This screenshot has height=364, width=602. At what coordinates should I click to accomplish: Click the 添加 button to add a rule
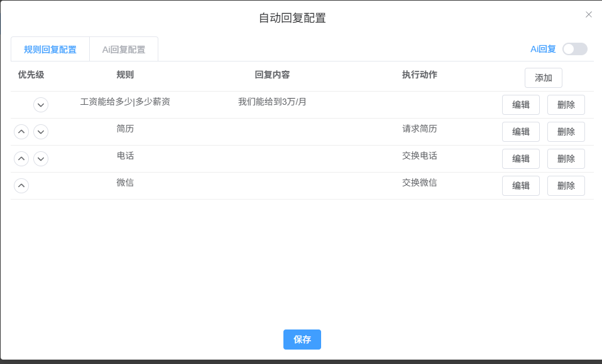tap(544, 78)
